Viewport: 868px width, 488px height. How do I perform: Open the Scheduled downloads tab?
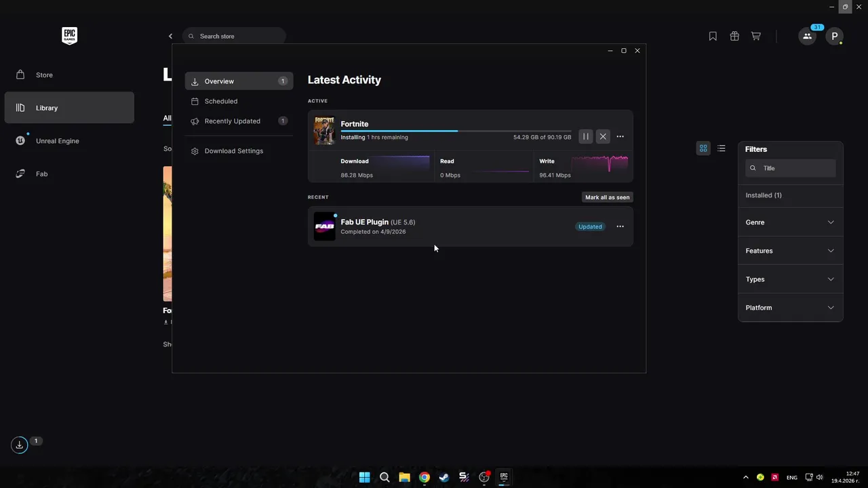click(239, 101)
